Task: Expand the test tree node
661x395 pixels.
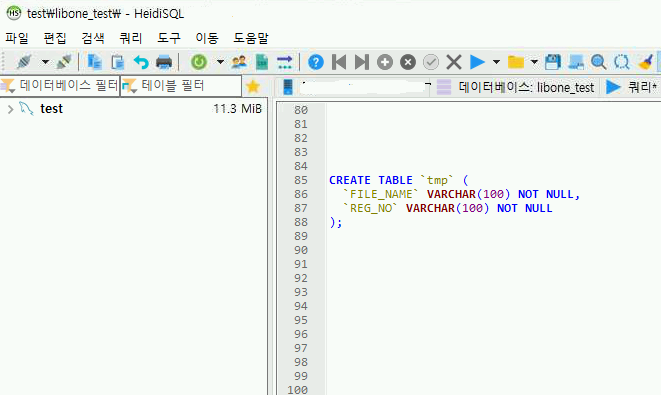Action: (11, 109)
